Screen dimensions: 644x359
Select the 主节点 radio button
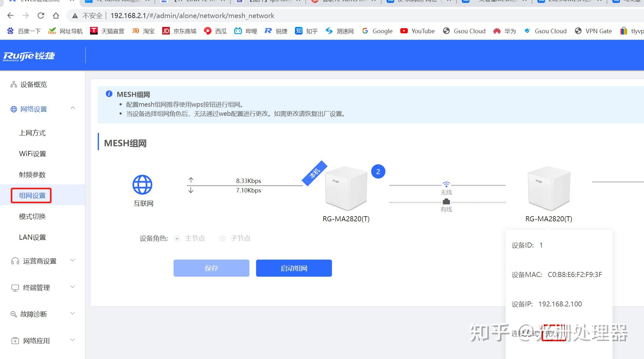pyautogui.click(x=177, y=238)
